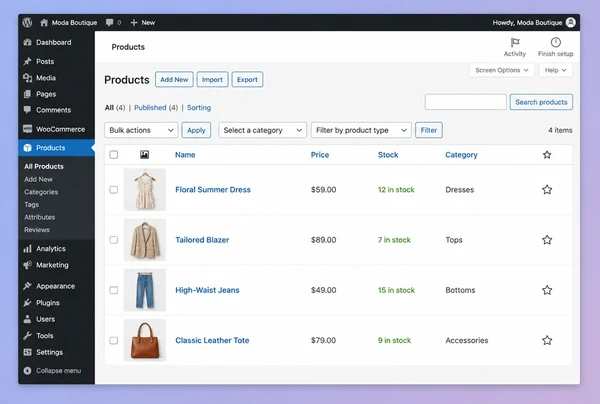Click the Filter button

coord(429,130)
